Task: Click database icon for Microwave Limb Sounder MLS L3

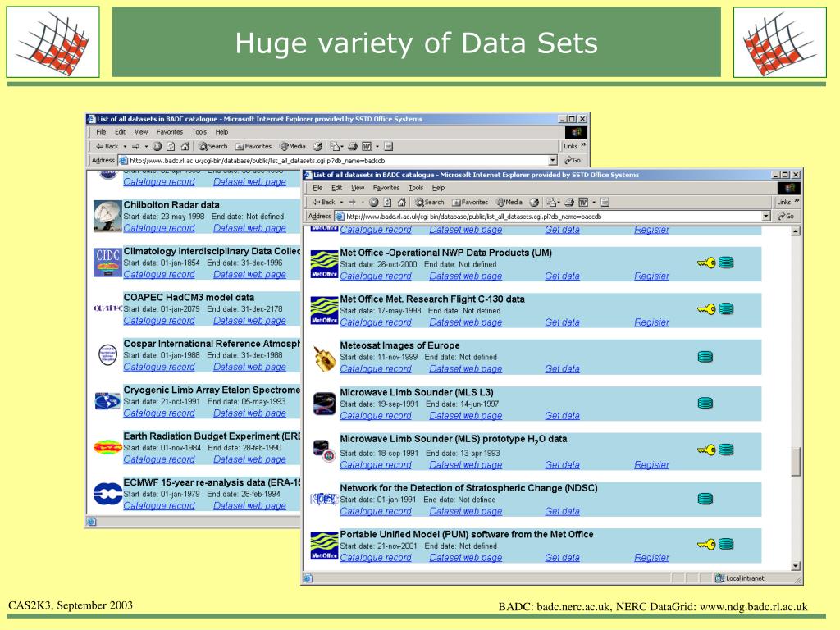Action: [x=705, y=404]
